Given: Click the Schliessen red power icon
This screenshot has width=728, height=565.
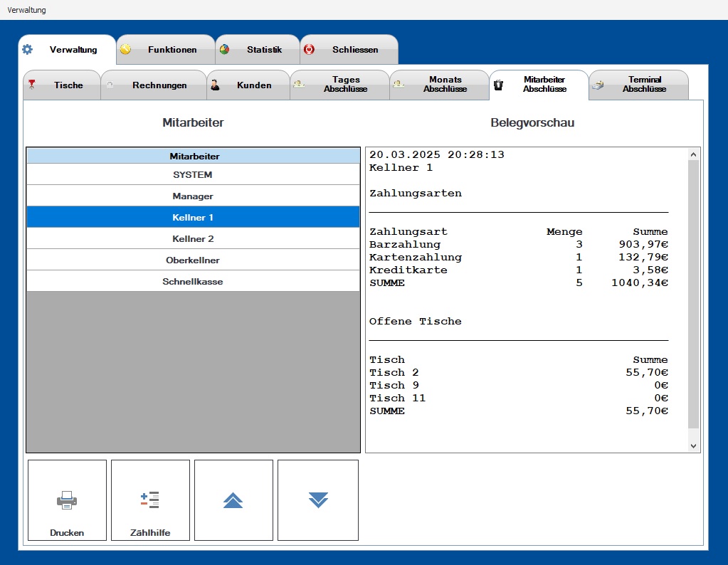Looking at the screenshot, I should click(309, 50).
